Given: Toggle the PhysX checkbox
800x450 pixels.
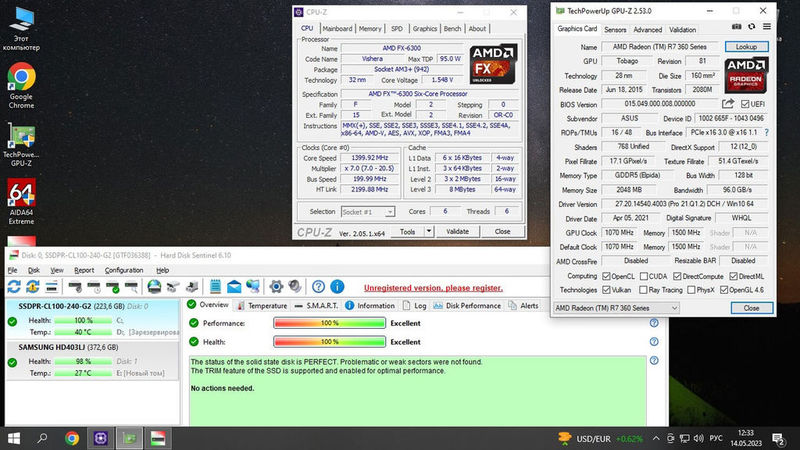Looking at the screenshot, I should point(691,290).
